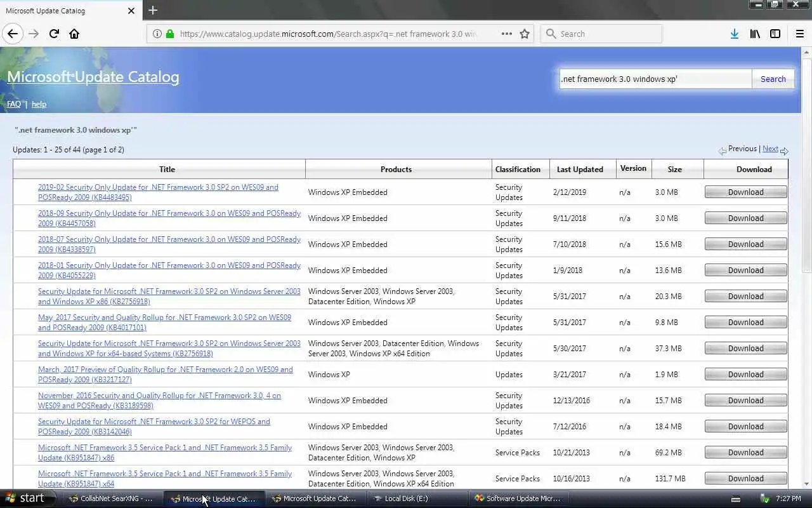Download the 15.6 MB update
This screenshot has width=812, height=508.
pyautogui.click(x=745, y=244)
